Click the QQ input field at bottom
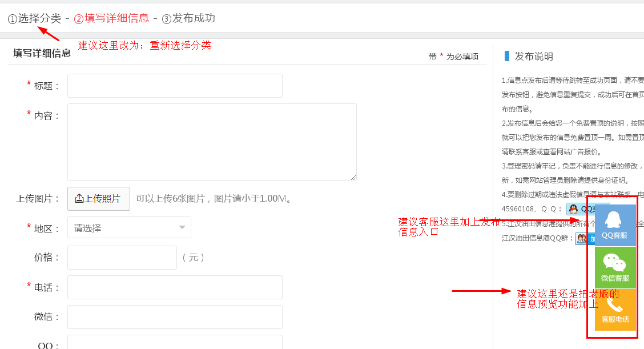This screenshot has height=349, width=644. pyautogui.click(x=175, y=342)
